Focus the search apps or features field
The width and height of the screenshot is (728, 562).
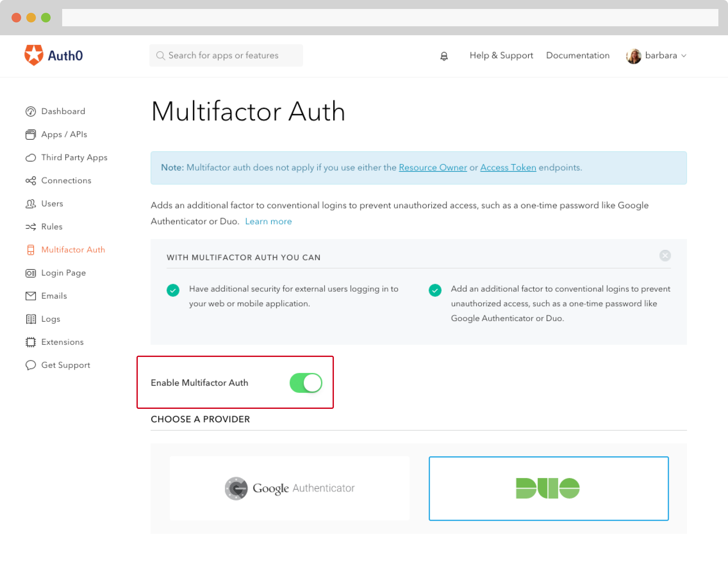click(226, 55)
